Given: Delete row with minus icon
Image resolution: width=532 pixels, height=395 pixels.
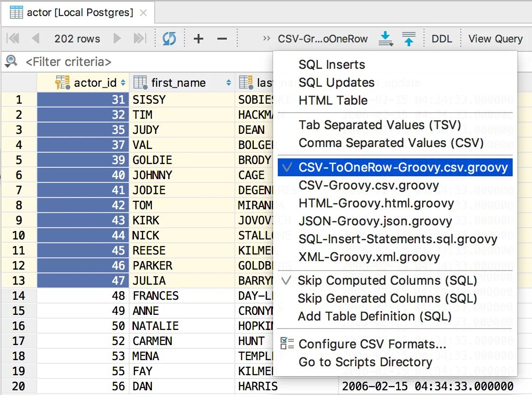Looking at the screenshot, I should [222, 39].
